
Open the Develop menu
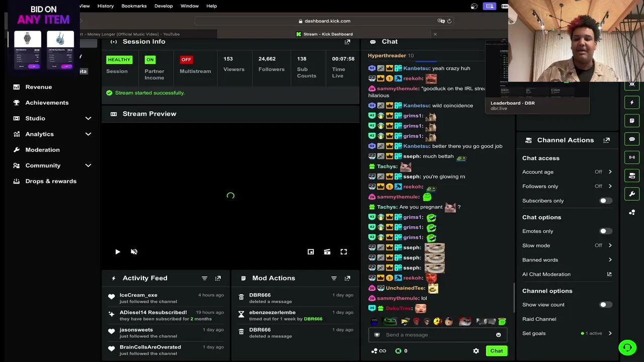click(164, 6)
